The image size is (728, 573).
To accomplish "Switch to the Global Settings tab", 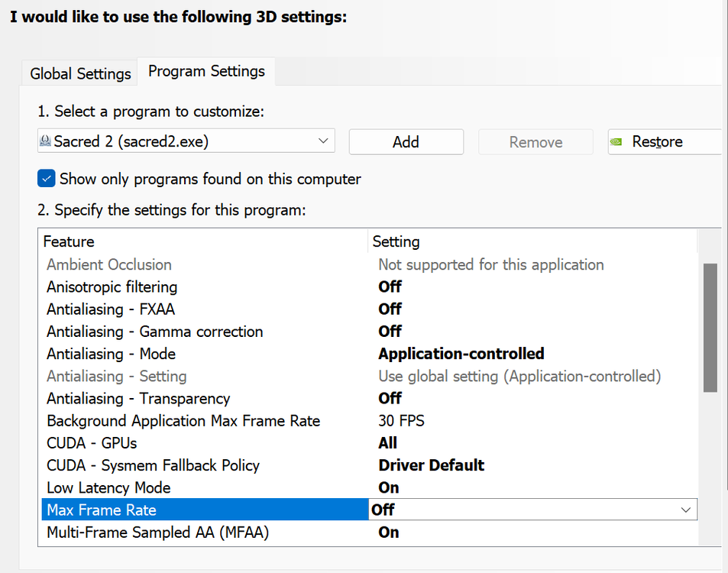I will [x=80, y=73].
